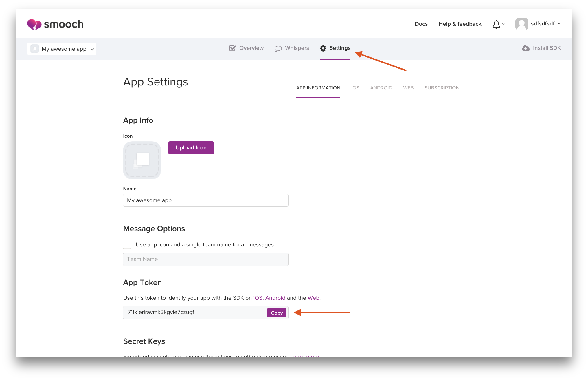Open the notifications bell
This screenshot has height=380, width=588.
(496, 24)
